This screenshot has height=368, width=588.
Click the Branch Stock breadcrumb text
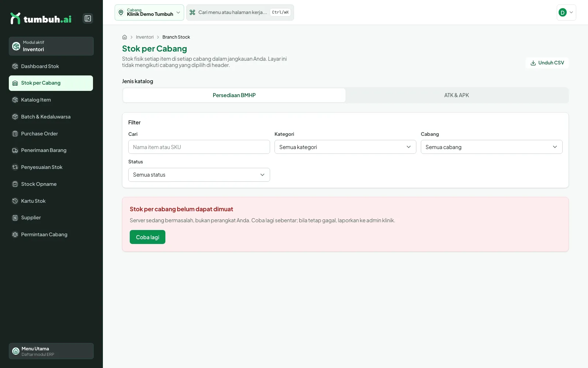[176, 37]
